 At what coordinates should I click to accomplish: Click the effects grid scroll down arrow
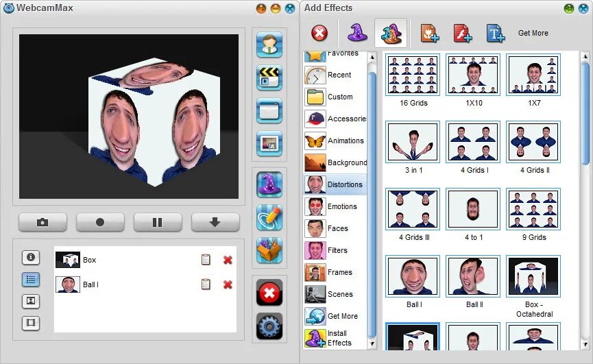(585, 344)
